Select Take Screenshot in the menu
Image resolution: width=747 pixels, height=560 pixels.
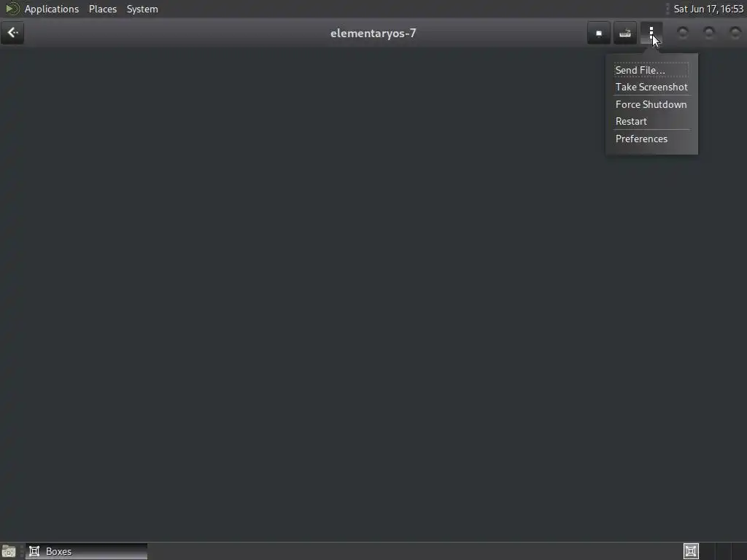point(651,87)
